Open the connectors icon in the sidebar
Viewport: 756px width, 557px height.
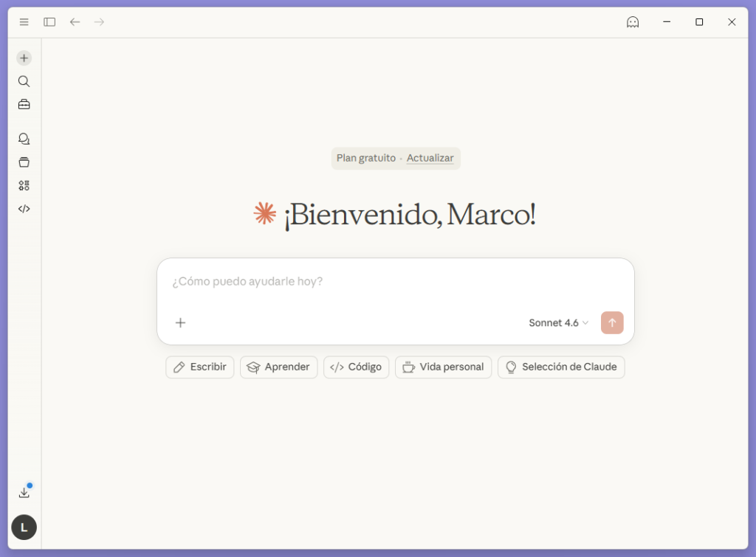(x=24, y=185)
